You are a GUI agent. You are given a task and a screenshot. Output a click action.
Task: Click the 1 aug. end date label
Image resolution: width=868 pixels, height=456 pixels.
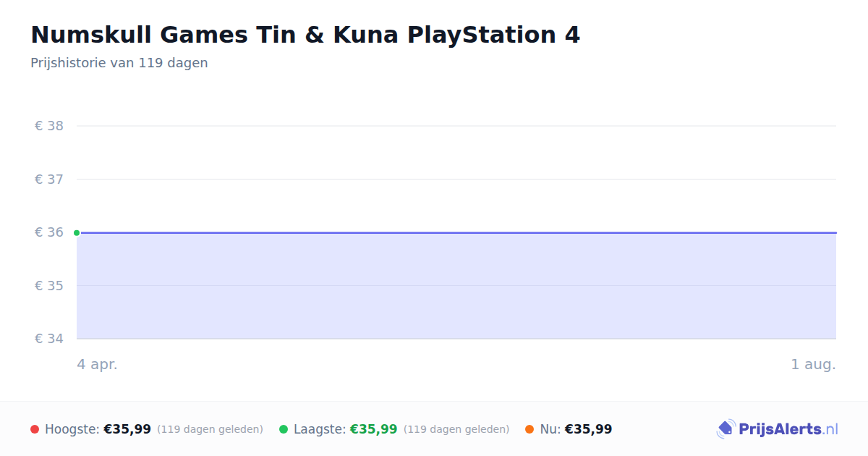tap(813, 364)
